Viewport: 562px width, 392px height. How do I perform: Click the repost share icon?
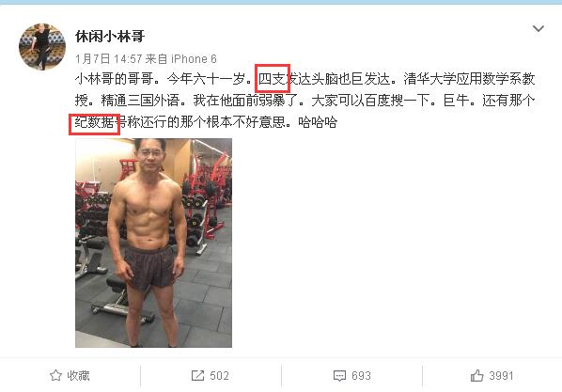click(x=197, y=375)
